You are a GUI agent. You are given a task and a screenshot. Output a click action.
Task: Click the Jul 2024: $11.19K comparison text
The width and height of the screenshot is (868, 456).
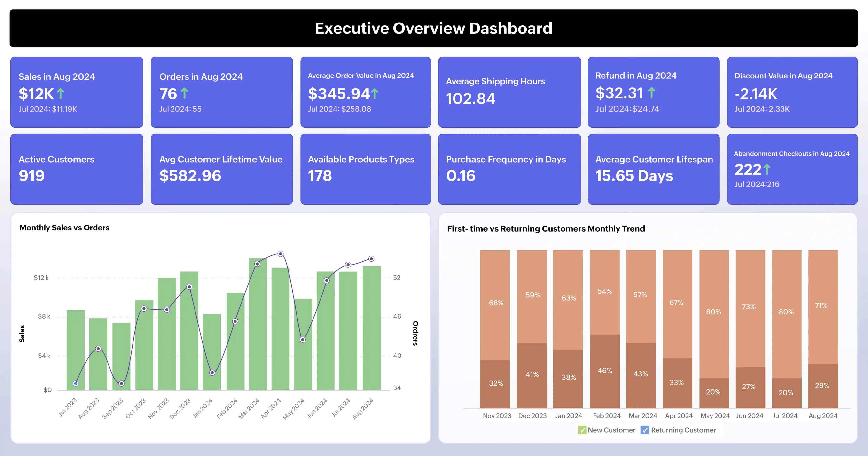pyautogui.click(x=48, y=109)
